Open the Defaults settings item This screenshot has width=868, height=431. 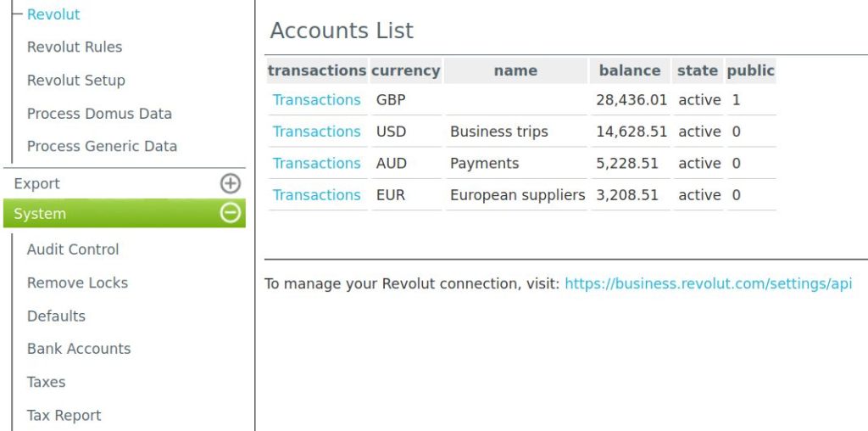[56, 316]
